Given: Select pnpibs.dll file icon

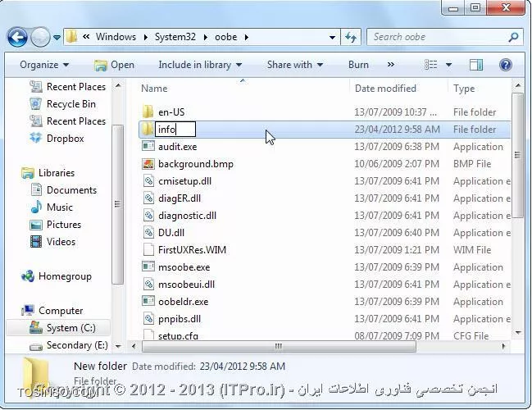Looking at the screenshot, I should coord(148,319).
